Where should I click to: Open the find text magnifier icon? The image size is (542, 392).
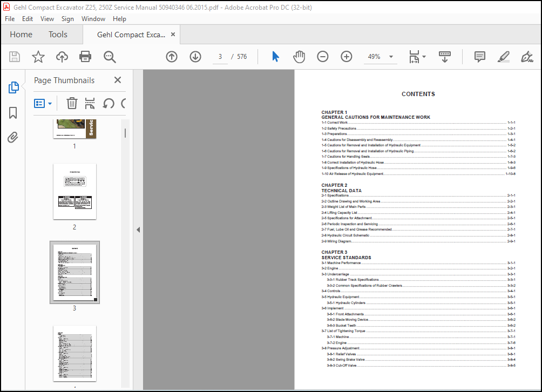110,57
